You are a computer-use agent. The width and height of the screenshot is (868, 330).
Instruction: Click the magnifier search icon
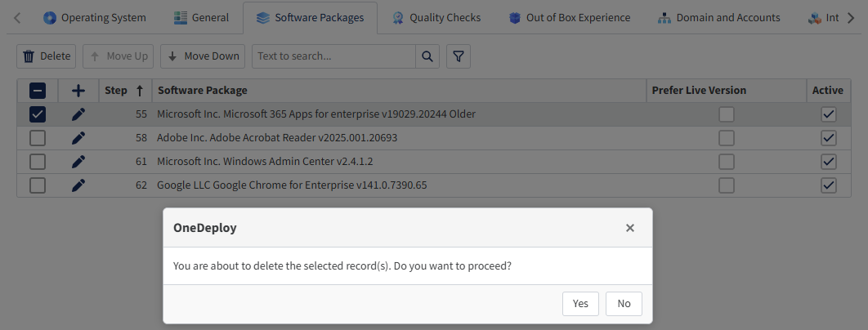(427, 56)
